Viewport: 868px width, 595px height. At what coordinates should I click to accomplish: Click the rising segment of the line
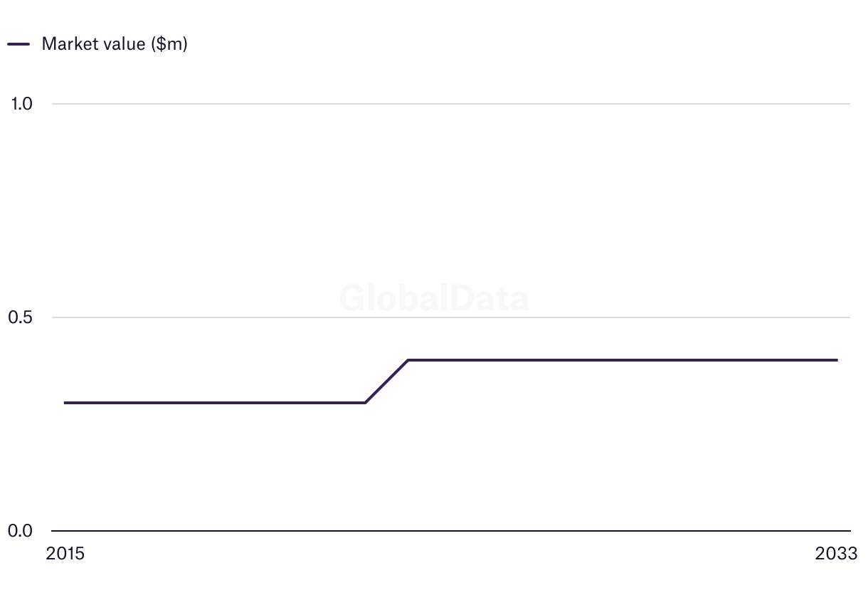click(386, 381)
